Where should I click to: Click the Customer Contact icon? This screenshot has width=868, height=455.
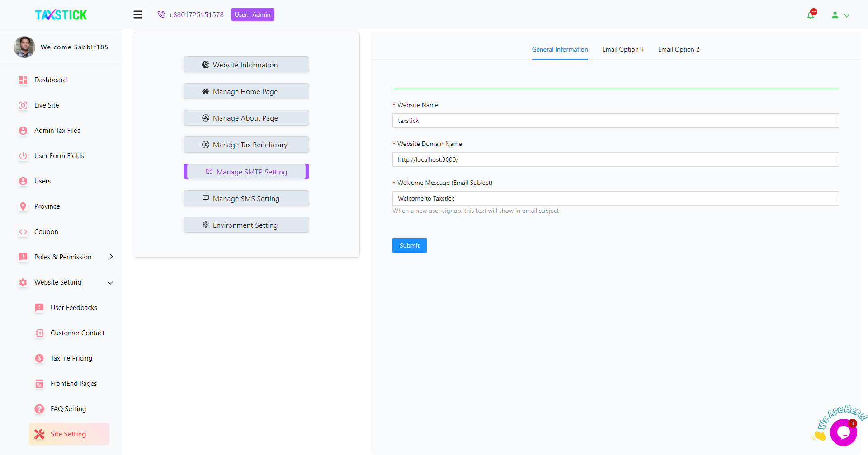coord(39,333)
